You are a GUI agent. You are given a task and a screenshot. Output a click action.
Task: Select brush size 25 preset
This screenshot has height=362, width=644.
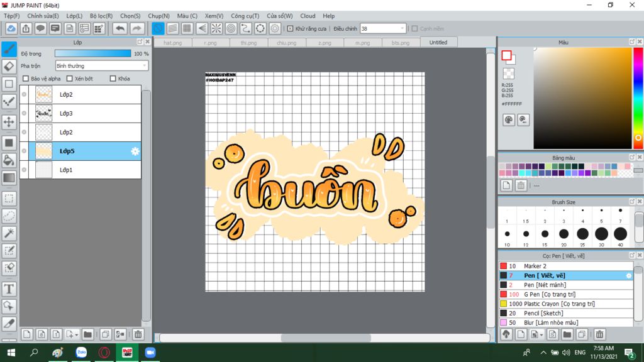click(582, 234)
